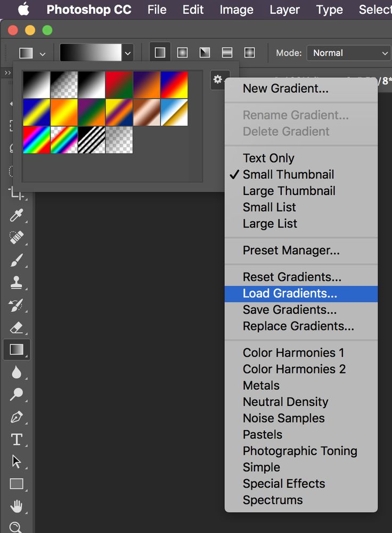
Task: Click New Gradient menu entry
Action: pos(285,88)
